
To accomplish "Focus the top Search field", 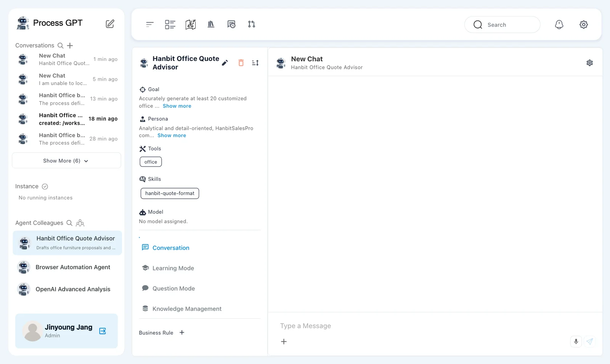I will pyautogui.click(x=502, y=25).
